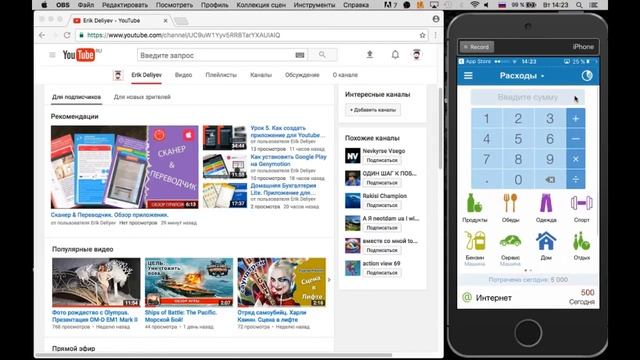Click the YouTube search magnifier button
Screen dimensions: 640x360
click(x=322, y=55)
